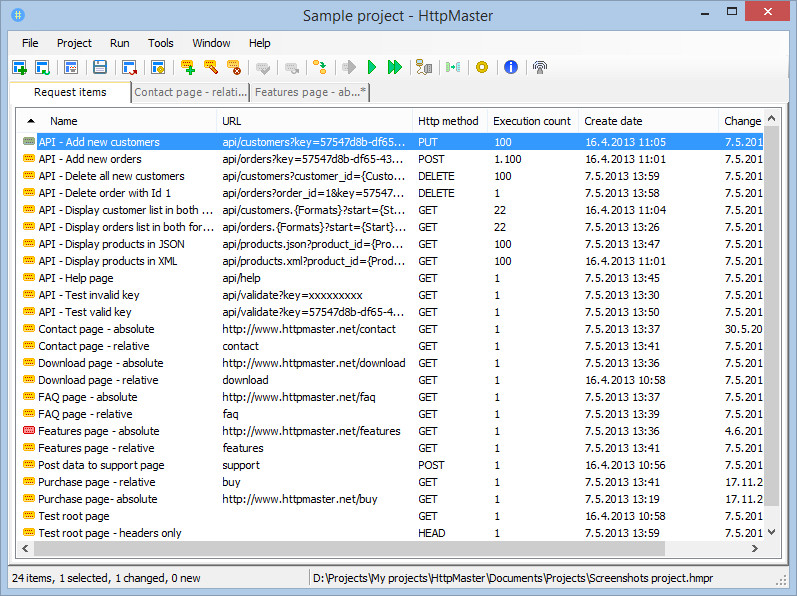Click the HEAD method cell

coord(432,533)
